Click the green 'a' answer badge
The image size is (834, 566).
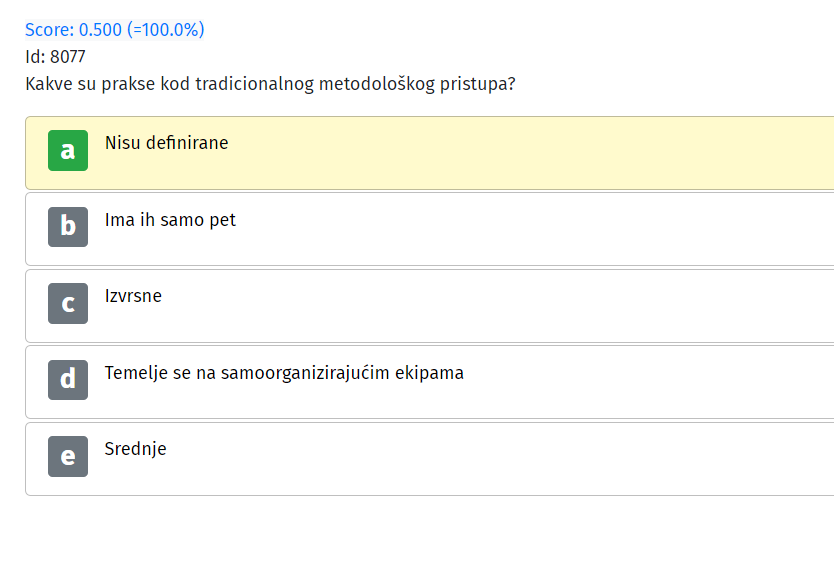pyautogui.click(x=68, y=151)
